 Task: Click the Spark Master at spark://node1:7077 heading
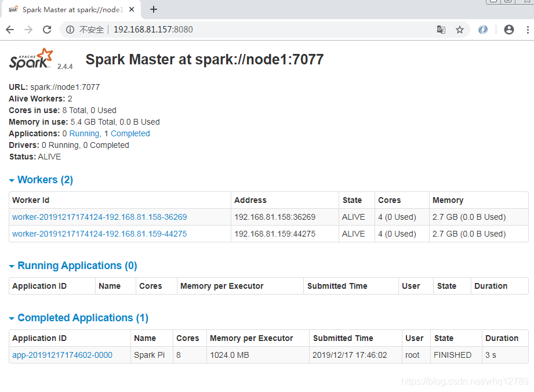point(204,60)
